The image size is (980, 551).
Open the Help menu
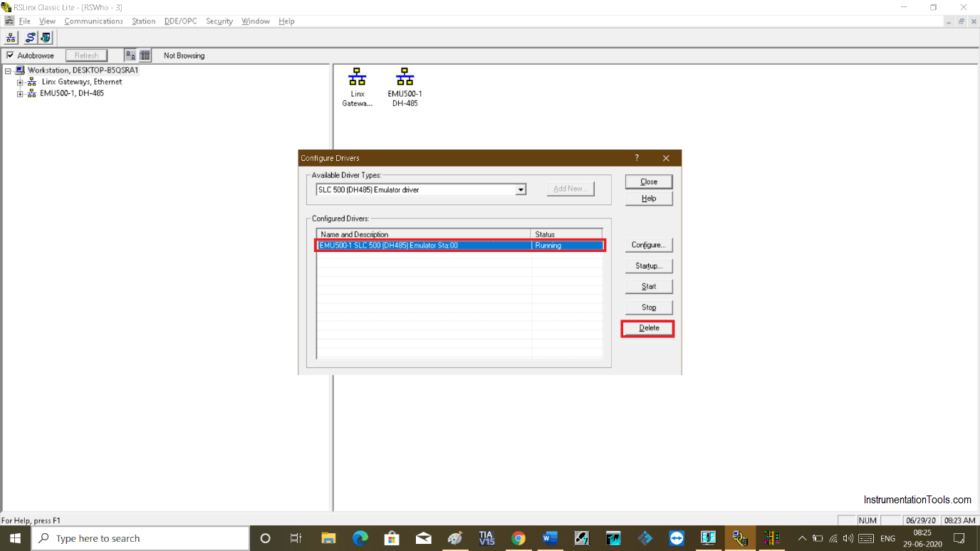click(x=286, y=21)
